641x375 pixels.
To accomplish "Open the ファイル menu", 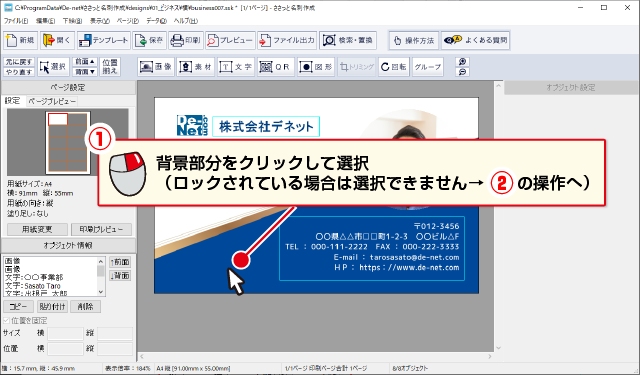I will pyautogui.click(x=16, y=20).
